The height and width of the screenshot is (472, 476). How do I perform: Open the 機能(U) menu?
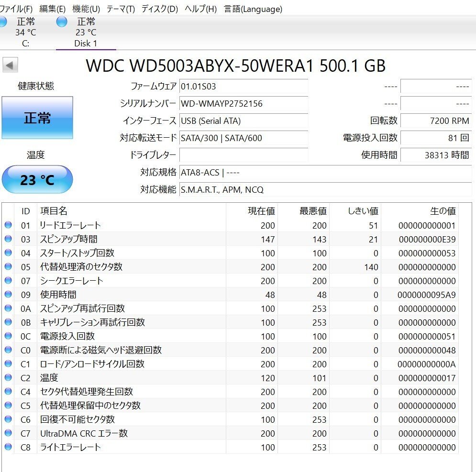click(86, 9)
